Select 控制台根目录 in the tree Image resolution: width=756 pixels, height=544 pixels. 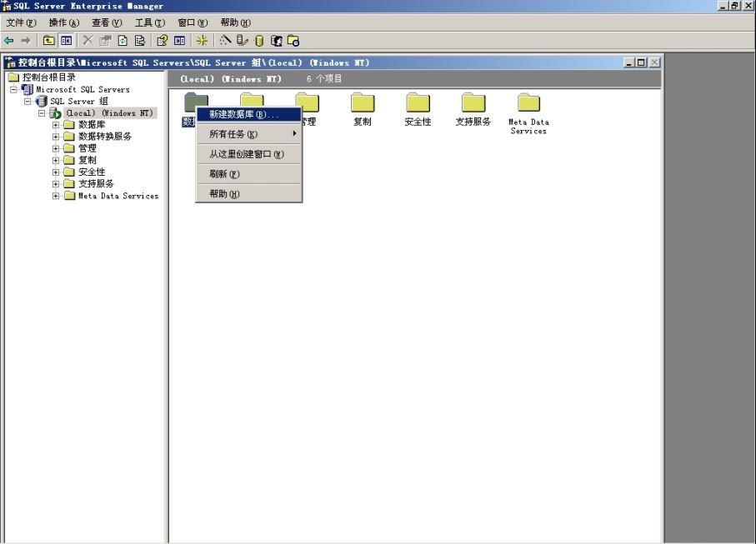48,77
